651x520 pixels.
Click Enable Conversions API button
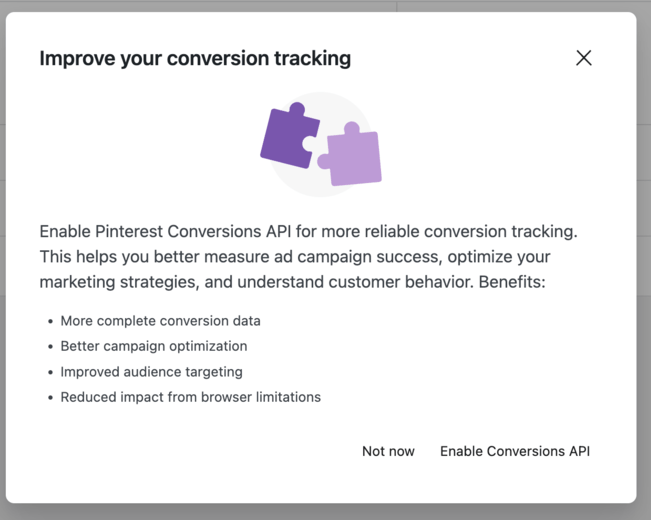515,451
